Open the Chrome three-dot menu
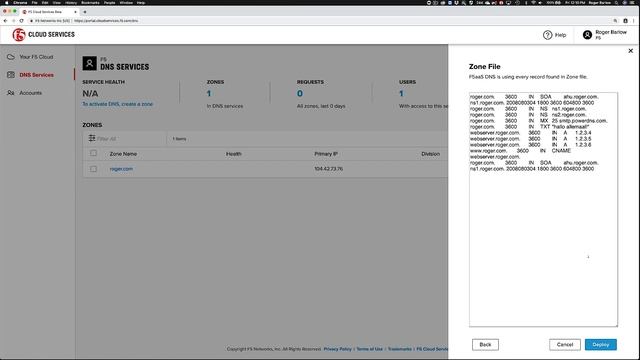Image resolution: width=640 pixels, height=360 pixels. pyautogui.click(x=634, y=20)
